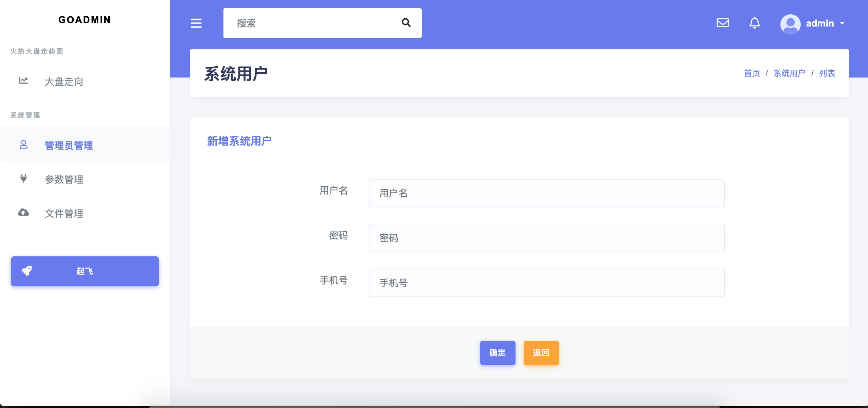Click the rocket icon in 起飞 button

coord(27,271)
